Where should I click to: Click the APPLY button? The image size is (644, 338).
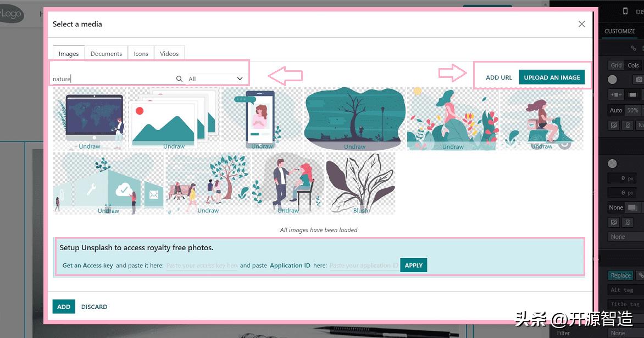[414, 265]
